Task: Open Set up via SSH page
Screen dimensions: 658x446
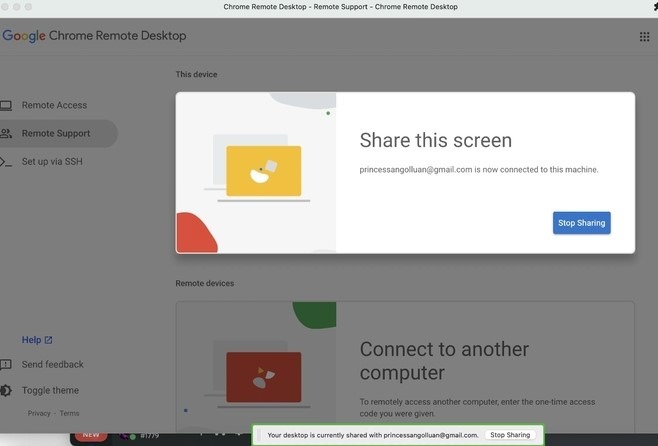Action: click(x=52, y=161)
